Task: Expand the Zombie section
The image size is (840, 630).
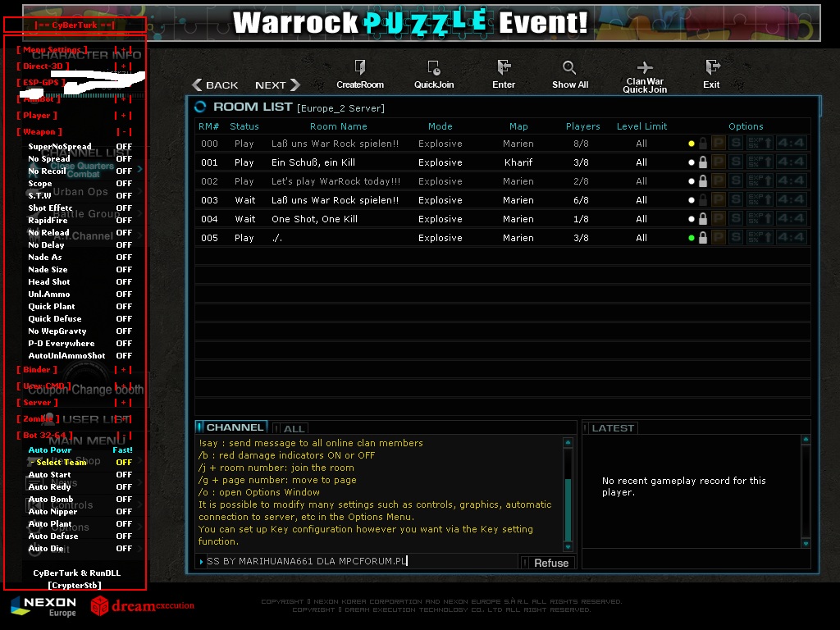Action: (123, 419)
